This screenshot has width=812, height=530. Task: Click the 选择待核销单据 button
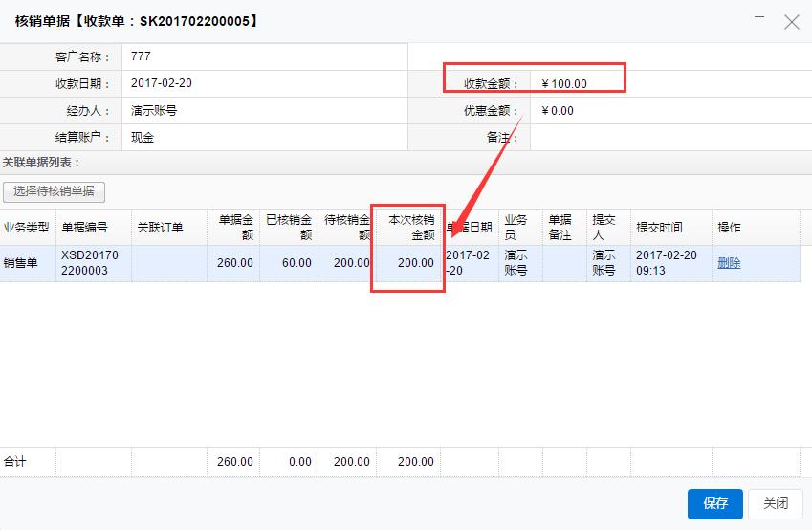[54, 191]
